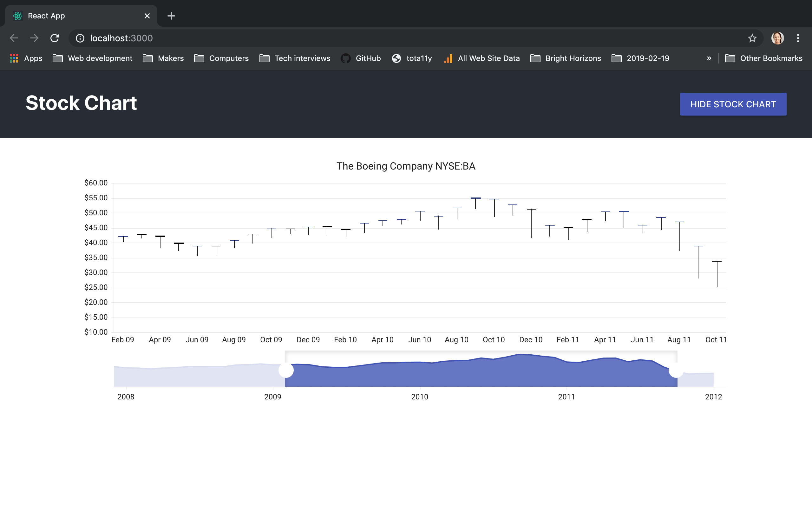Click the 2008 label on the range selector

pyautogui.click(x=126, y=397)
